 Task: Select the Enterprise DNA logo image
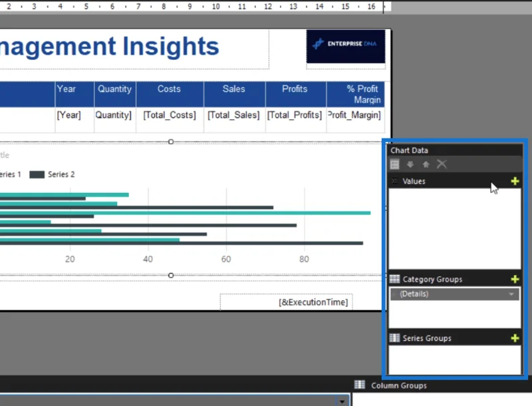346,47
